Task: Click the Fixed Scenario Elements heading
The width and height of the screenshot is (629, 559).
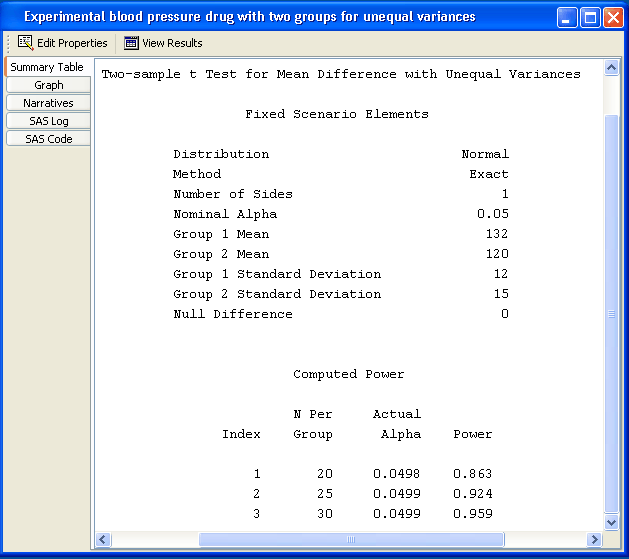Action: coord(337,114)
